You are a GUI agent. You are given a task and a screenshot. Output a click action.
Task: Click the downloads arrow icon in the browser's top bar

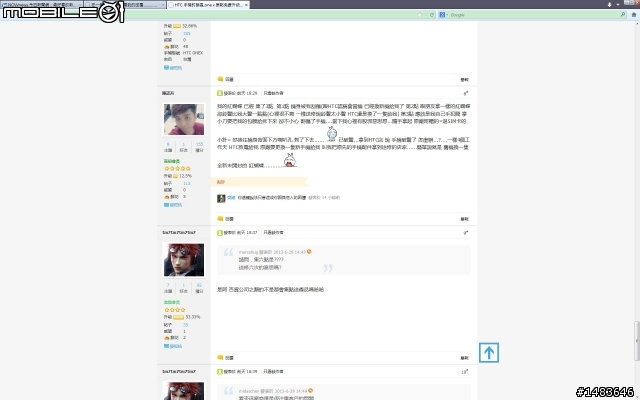coord(609,4)
